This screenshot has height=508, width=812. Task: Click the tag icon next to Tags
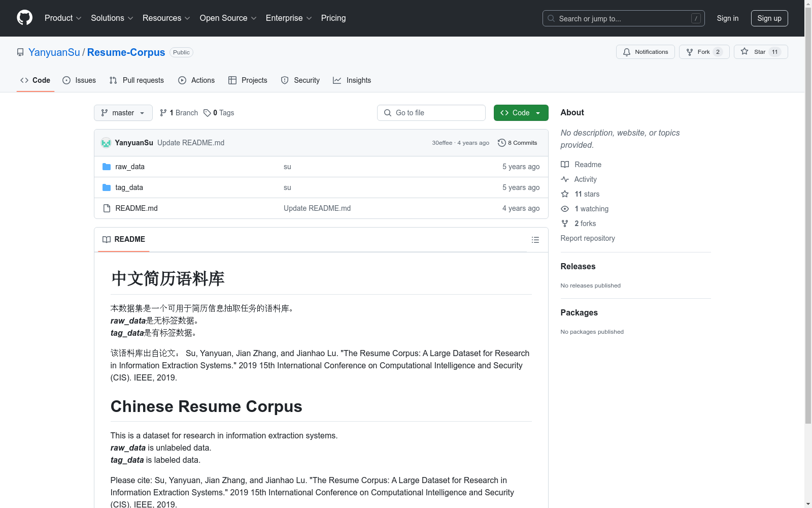point(207,113)
